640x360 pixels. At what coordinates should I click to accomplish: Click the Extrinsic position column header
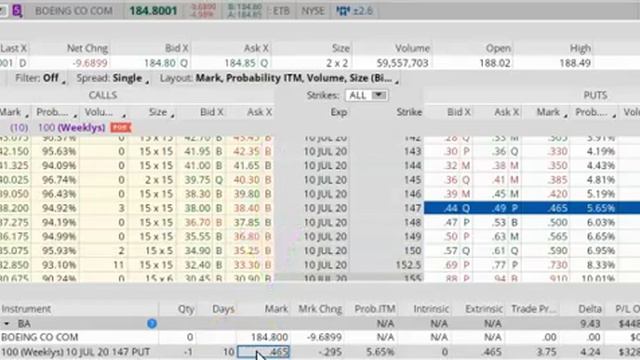point(484,309)
